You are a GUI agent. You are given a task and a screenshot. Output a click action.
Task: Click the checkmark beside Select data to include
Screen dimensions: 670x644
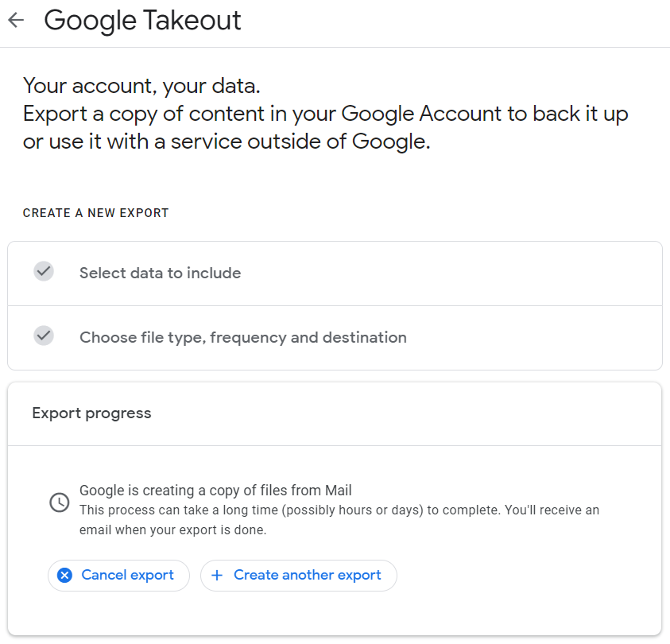44,271
